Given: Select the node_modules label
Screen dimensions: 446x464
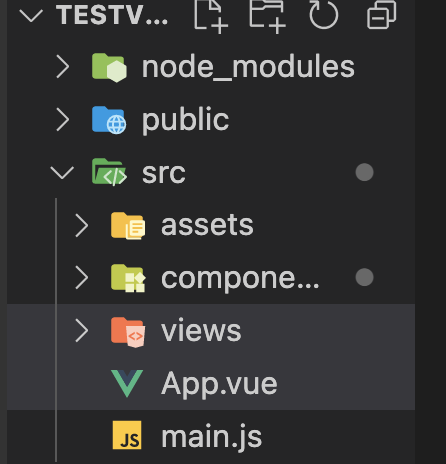Looking at the screenshot, I should tap(248, 68).
